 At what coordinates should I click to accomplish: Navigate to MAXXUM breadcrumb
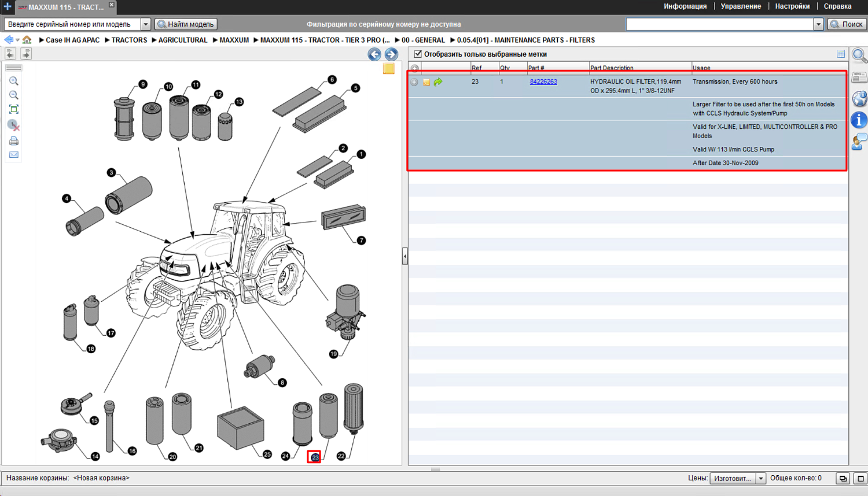pyautogui.click(x=234, y=40)
